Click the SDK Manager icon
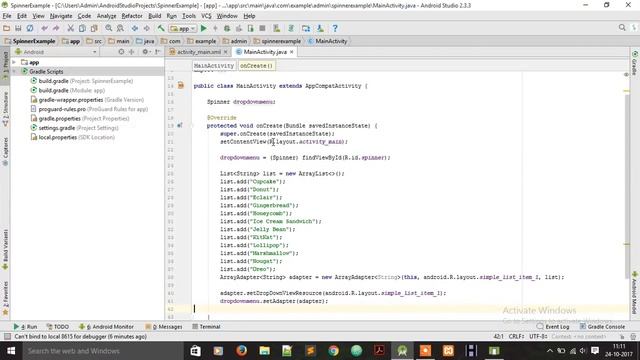The width and height of the screenshot is (640, 360). [x=320, y=28]
